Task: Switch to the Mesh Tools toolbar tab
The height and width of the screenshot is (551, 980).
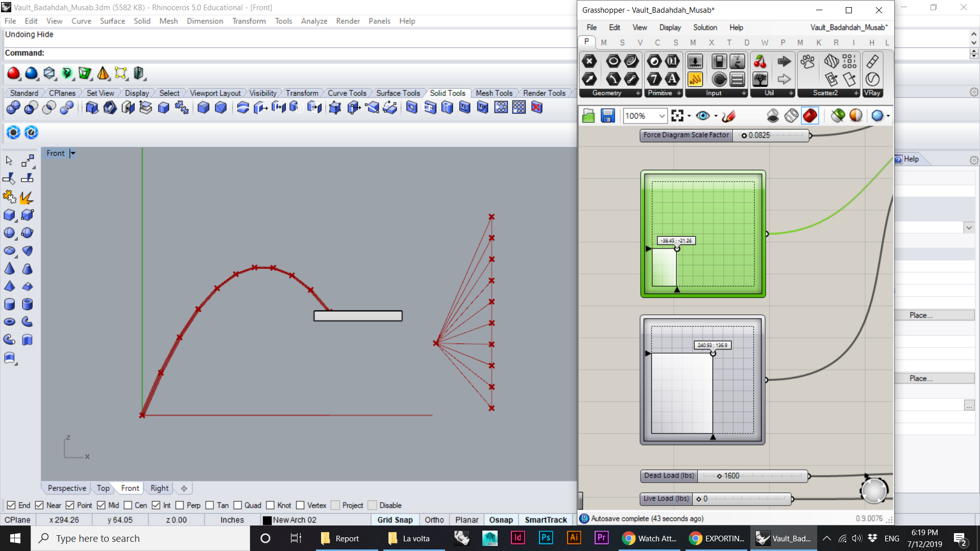Action: point(494,93)
